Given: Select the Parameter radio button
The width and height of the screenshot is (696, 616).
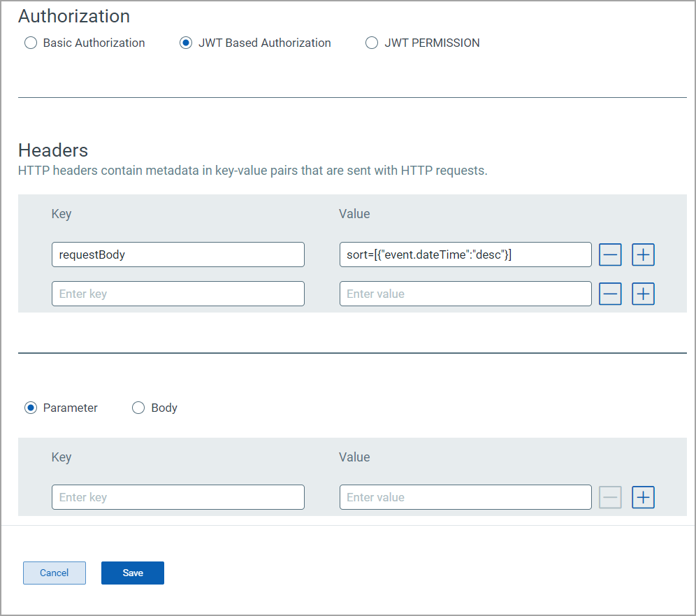Looking at the screenshot, I should point(31,408).
